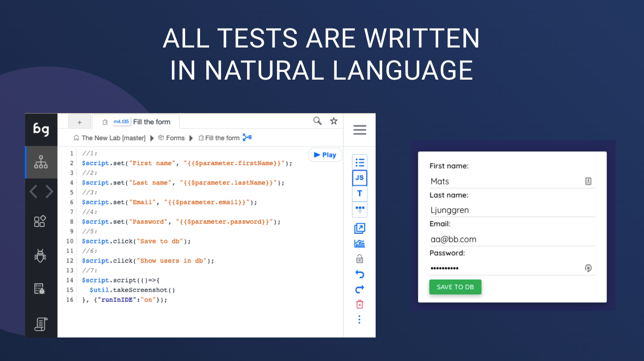Open the code brackets sidebar icon
The image size is (644, 361).
(41, 192)
